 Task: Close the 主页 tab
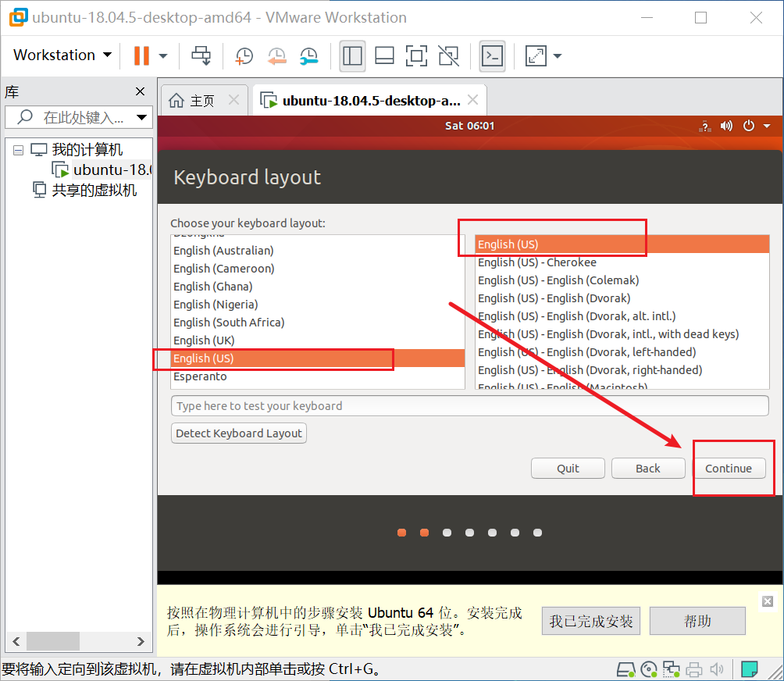pos(233,99)
